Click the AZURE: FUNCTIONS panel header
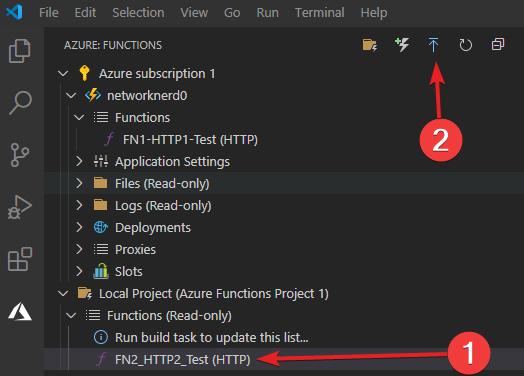The width and height of the screenshot is (524, 376). coord(113,45)
